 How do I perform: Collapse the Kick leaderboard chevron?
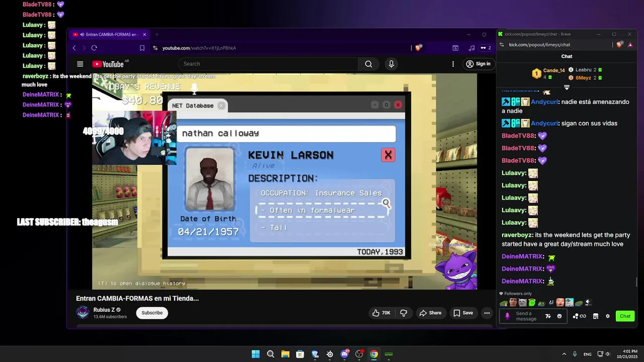tap(567, 87)
